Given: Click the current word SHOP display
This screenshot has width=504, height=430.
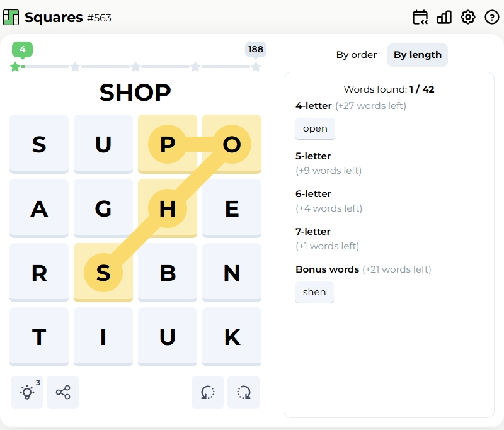Looking at the screenshot, I should coord(135,93).
